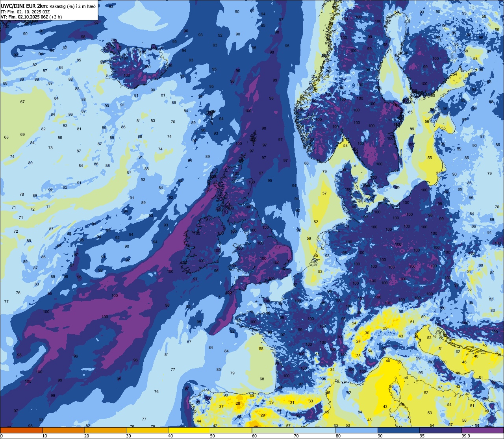Click the "95" legend tick label under the colorbar
The height and width of the screenshot is (439, 504).
422,436
